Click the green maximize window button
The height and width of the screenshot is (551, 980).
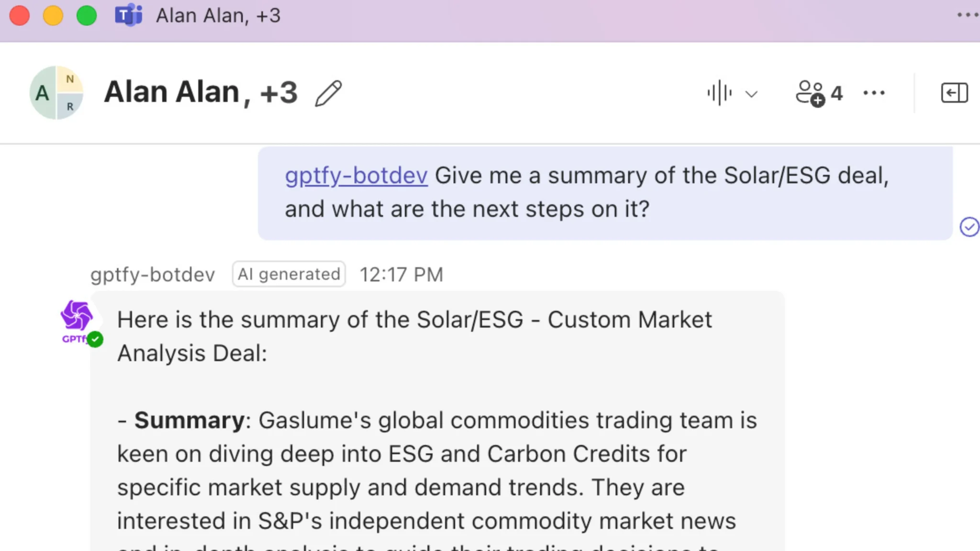click(x=87, y=16)
